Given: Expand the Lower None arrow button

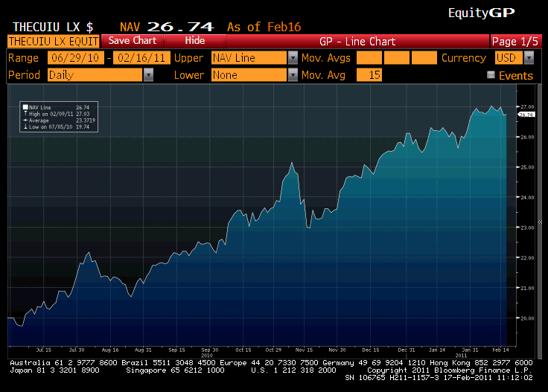Looking at the screenshot, I should tap(293, 74).
